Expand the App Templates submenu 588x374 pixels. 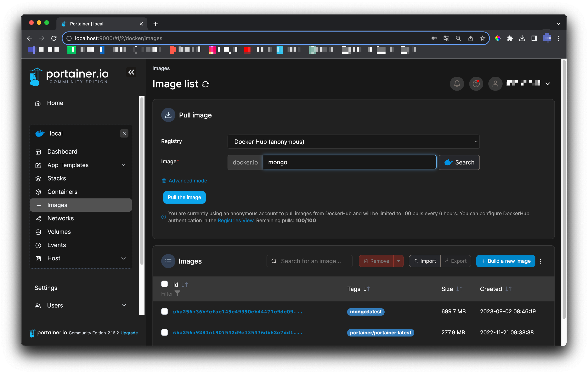(123, 165)
